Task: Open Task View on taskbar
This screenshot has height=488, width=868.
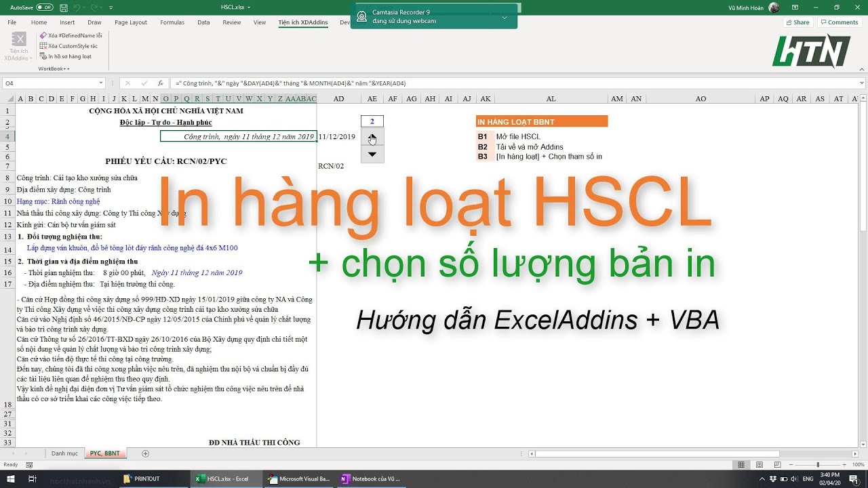Action: click(x=32, y=479)
